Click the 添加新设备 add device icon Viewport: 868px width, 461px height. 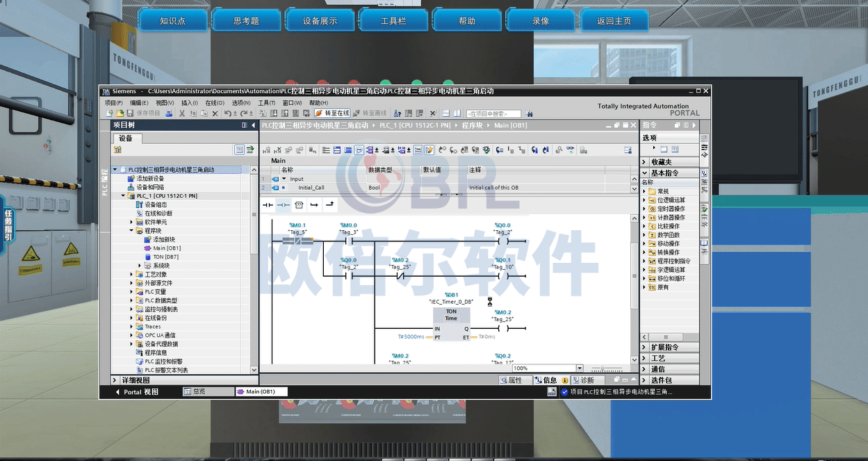click(x=131, y=179)
